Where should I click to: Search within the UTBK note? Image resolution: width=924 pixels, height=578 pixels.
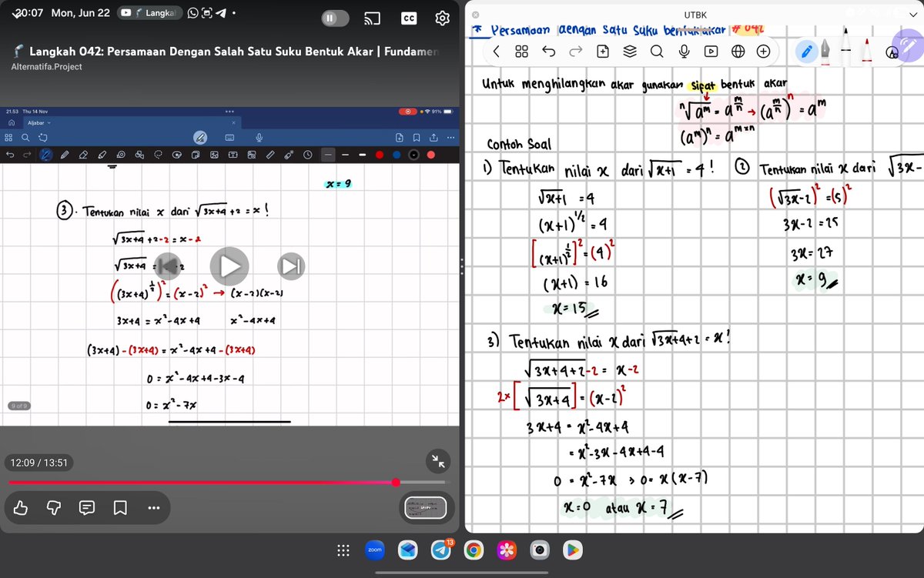(657, 51)
